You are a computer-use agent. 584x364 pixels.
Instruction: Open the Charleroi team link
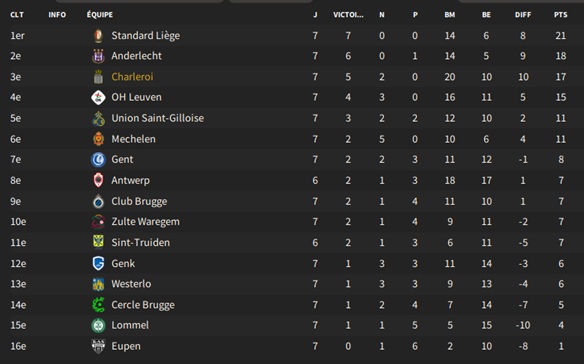[132, 77]
